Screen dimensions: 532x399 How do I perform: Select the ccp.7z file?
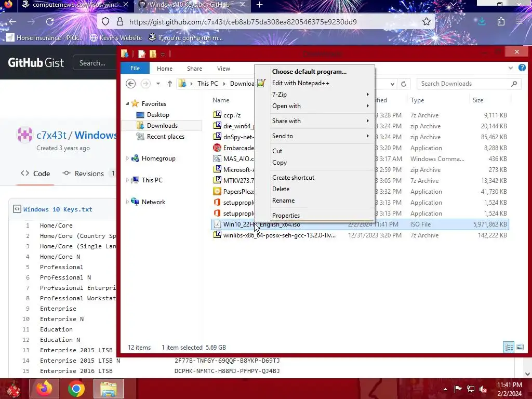[x=232, y=115]
